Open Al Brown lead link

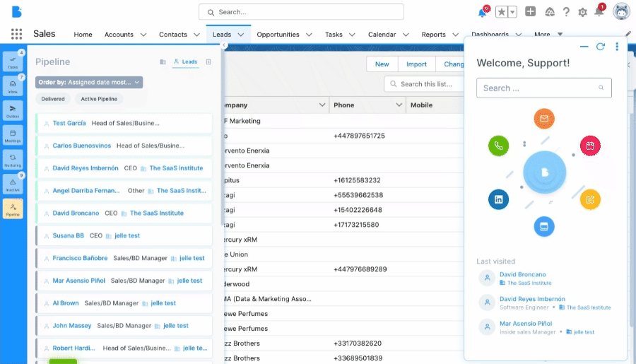tap(65, 303)
